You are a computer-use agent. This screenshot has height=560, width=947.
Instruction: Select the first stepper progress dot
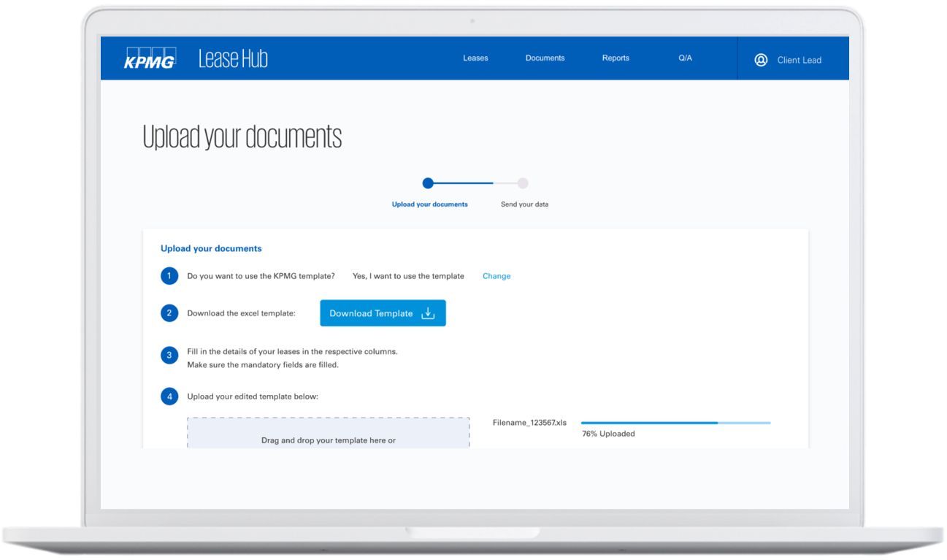tap(428, 183)
